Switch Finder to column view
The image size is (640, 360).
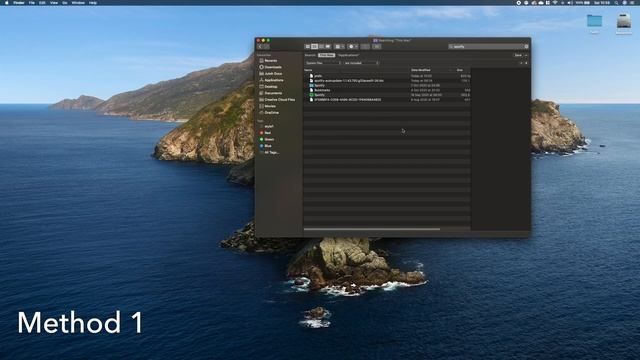[321, 47]
